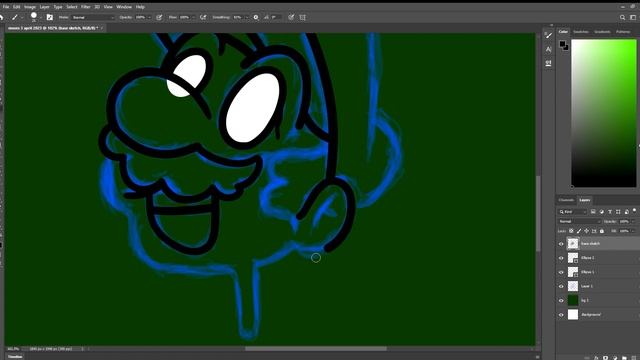640x360 pixels.
Task: Click the foreground color swatch
Action: pos(562,44)
